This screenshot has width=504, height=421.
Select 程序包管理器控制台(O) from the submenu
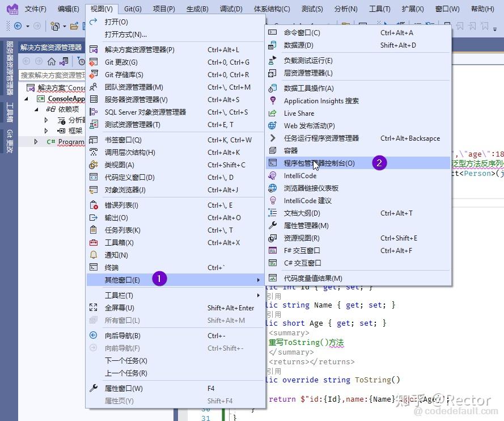click(320, 162)
